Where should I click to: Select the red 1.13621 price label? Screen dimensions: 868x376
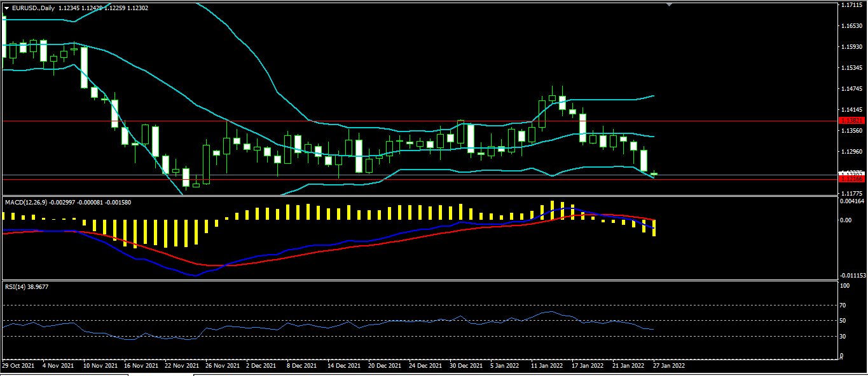851,120
